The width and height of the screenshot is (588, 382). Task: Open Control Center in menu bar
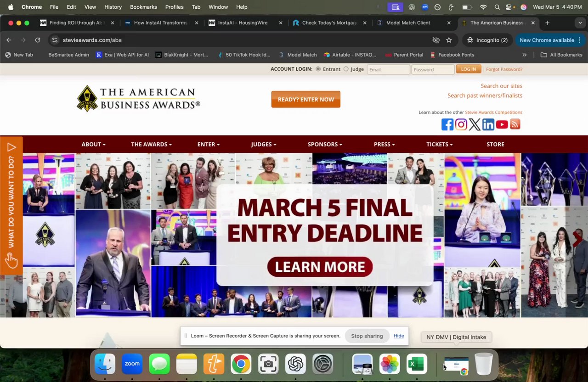(x=509, y=7)
